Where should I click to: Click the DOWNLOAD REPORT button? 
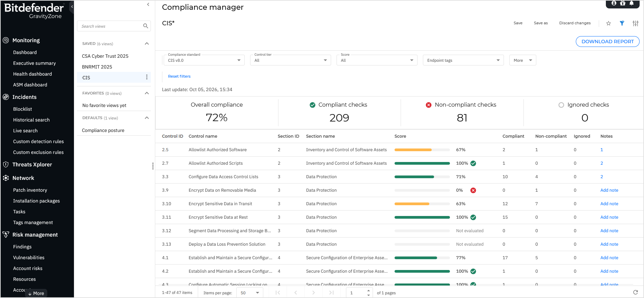click(x=608, y=42)
